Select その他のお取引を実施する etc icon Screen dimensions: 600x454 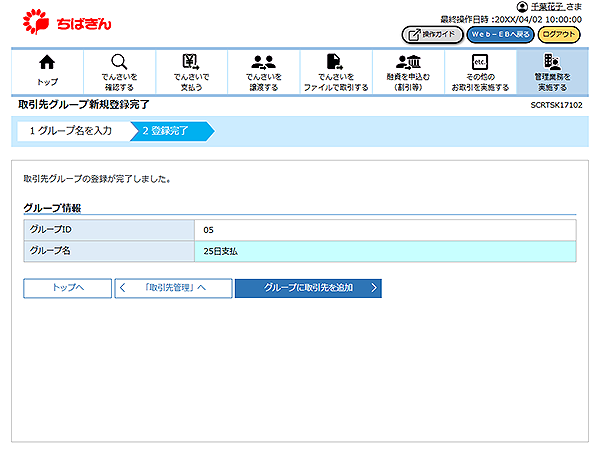click(x=480, y=62)
